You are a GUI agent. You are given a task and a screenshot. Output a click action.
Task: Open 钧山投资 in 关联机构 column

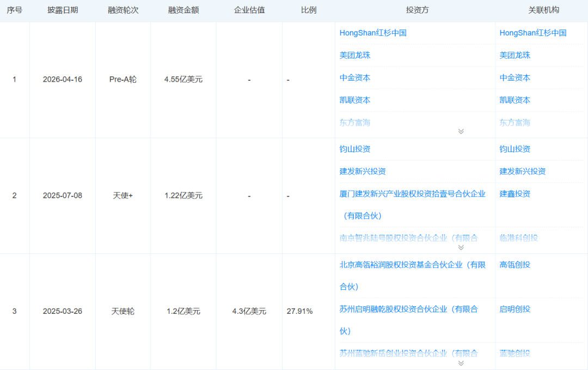pyautogui.click(x=515, y=149)
